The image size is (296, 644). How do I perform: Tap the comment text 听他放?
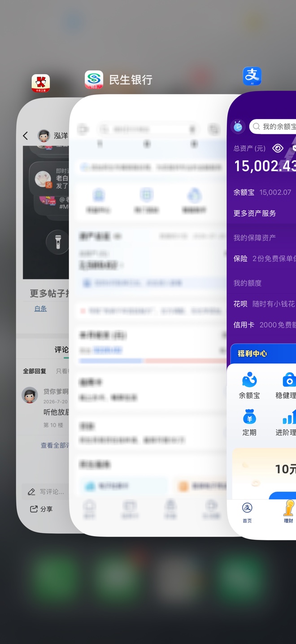(x=57, y=412)
